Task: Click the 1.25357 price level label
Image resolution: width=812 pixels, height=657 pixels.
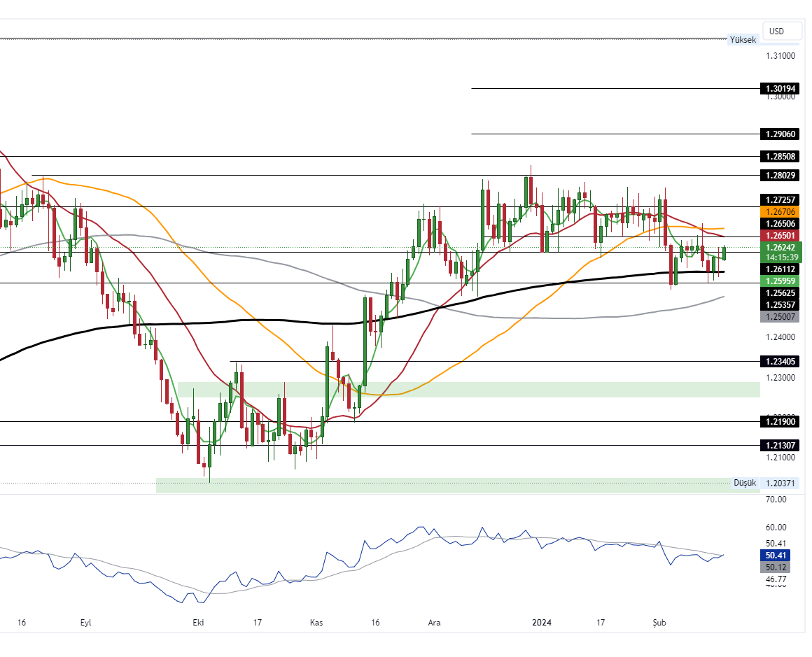Action: click(x=780, y=305)
